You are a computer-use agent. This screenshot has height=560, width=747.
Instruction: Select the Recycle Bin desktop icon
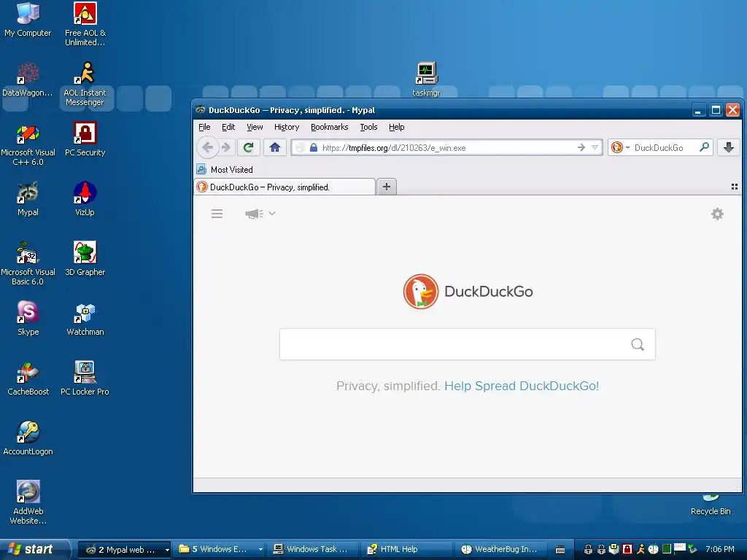pos(711,506)
